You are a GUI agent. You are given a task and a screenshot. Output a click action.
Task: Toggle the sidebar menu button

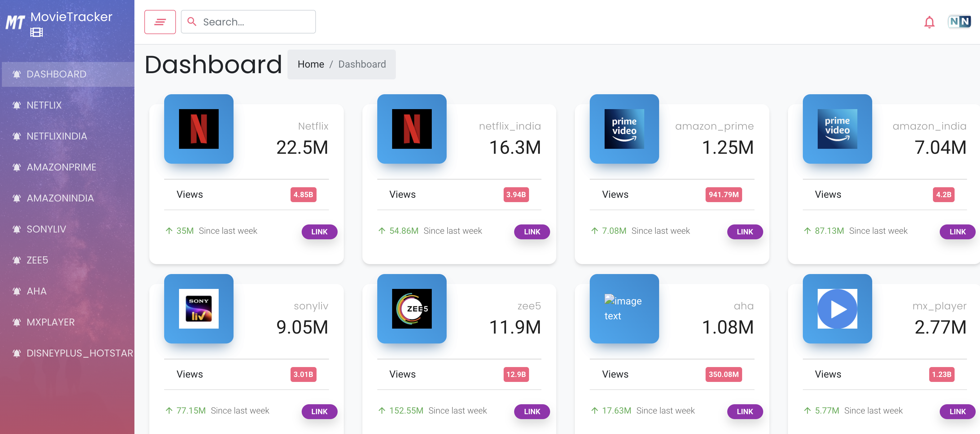pos(160,22)
